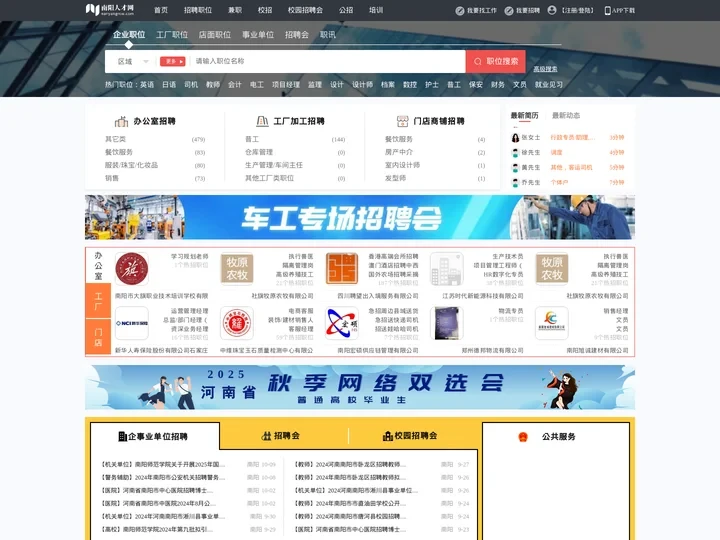The height and width of the screenshot is (540, 720).
Task: Open 校招 in top navigation
Action: tap(265, 10)
